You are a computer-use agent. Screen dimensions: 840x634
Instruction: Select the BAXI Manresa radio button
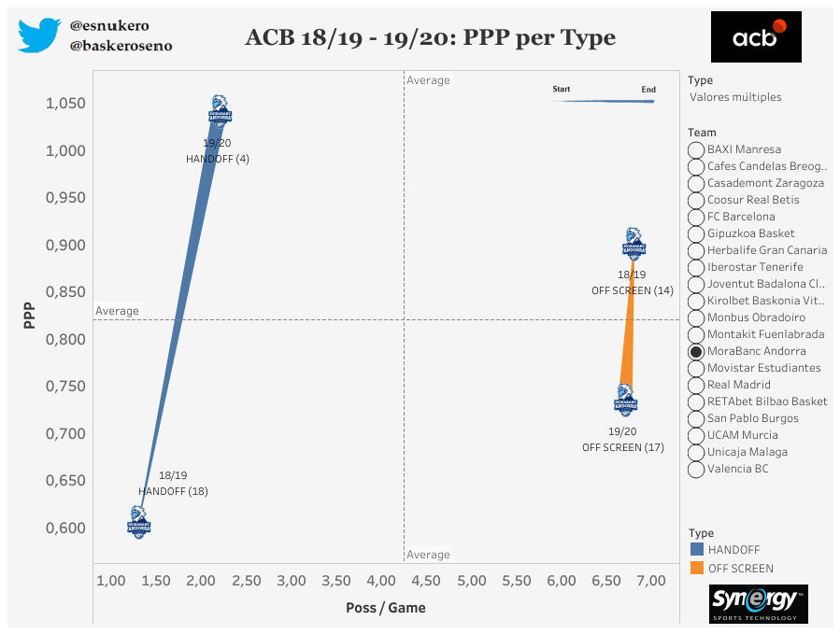click(696, 150)
